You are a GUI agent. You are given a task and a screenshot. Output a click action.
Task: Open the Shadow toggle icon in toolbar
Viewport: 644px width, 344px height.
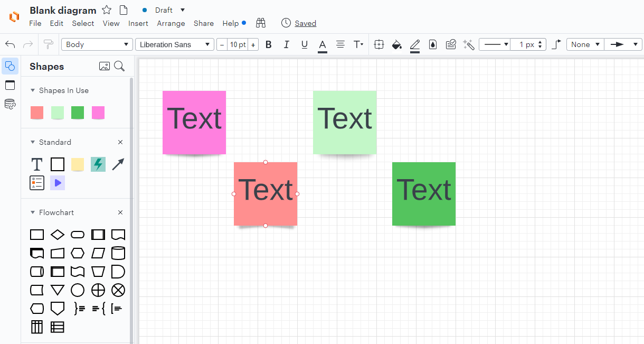point(433,44)
